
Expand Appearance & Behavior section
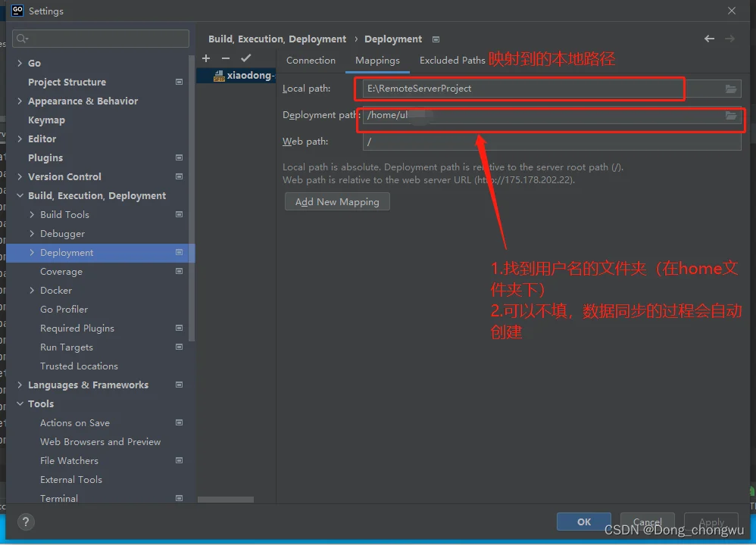[x=20, y=101]
